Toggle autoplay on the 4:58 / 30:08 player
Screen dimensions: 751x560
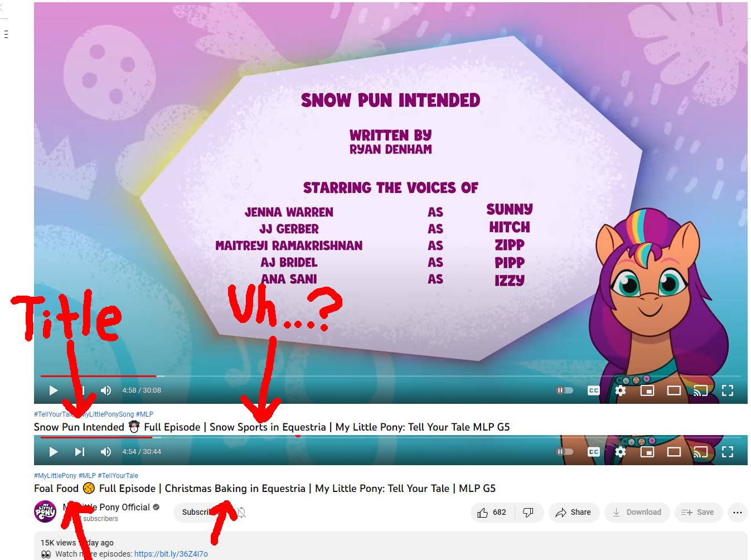pyautogui.click(x=565, y=390)
